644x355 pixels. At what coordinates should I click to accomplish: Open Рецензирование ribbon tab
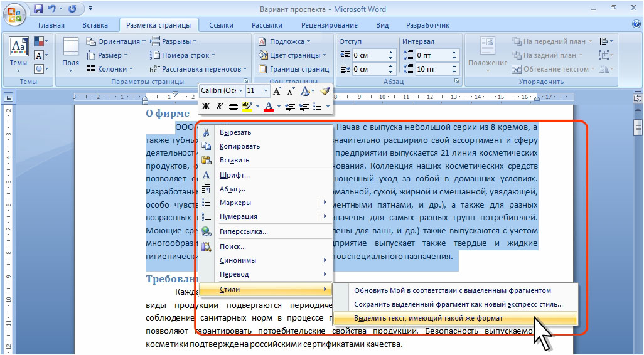pos(330,25)
